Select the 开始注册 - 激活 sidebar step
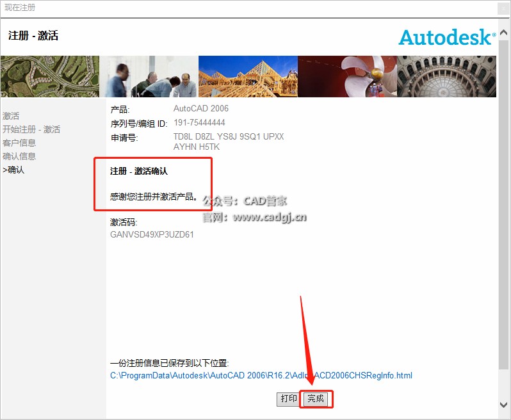511x420 pixels. [31, 129]
